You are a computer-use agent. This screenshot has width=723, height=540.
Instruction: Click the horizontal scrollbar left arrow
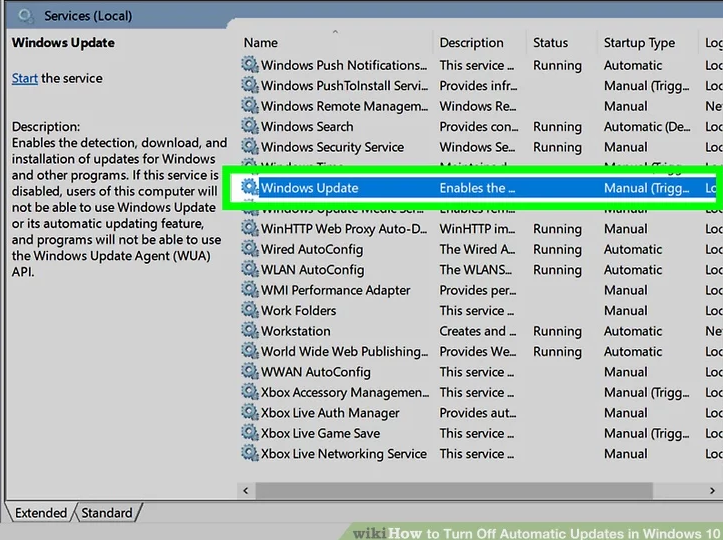point(245,490)
